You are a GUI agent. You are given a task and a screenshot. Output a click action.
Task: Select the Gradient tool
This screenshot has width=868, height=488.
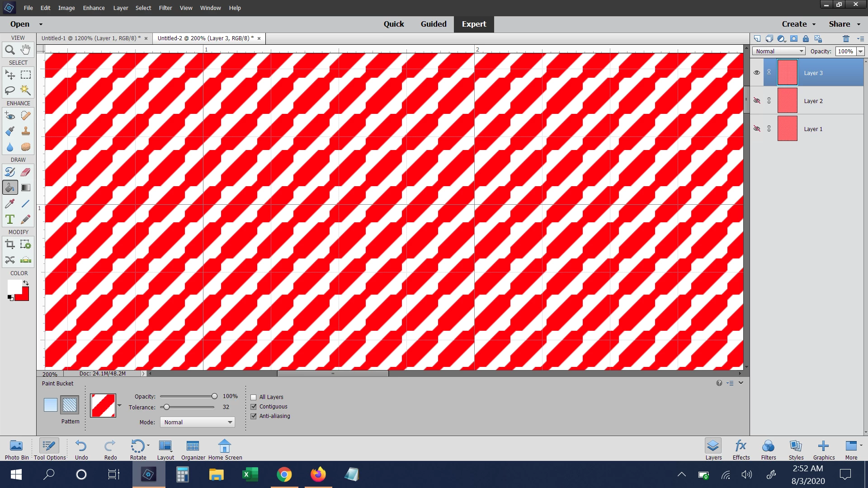26,188
